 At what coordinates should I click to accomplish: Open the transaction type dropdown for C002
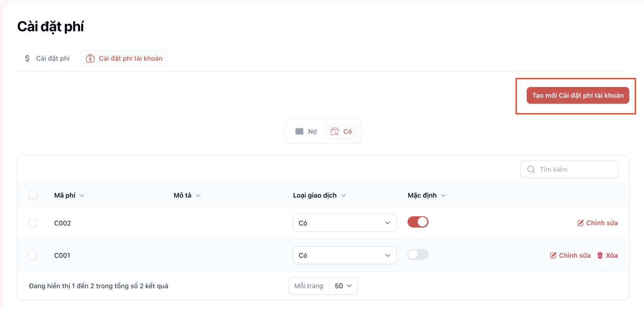[x=344, y=223]
